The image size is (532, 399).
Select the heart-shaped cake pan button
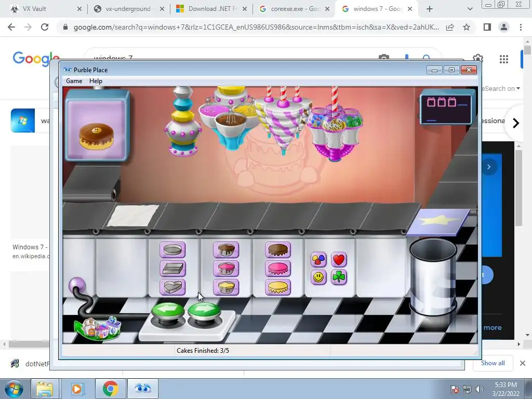(x=172, y=287)
